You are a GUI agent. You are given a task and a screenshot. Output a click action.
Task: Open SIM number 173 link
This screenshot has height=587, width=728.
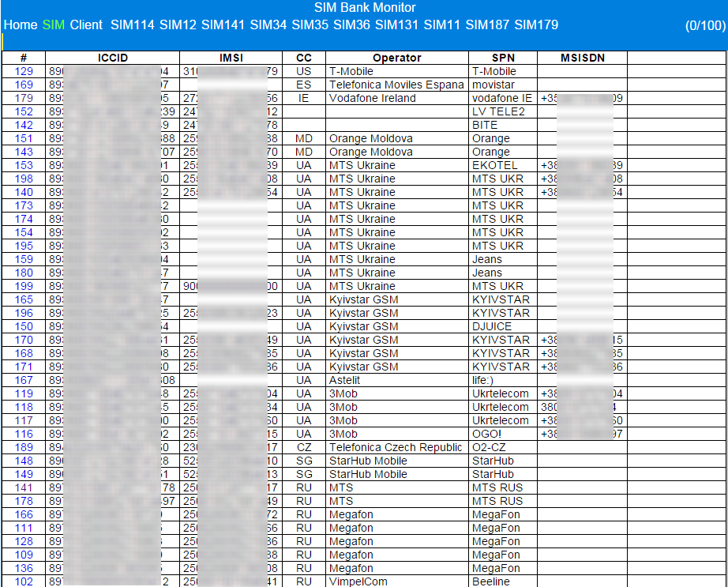point(24,205)
